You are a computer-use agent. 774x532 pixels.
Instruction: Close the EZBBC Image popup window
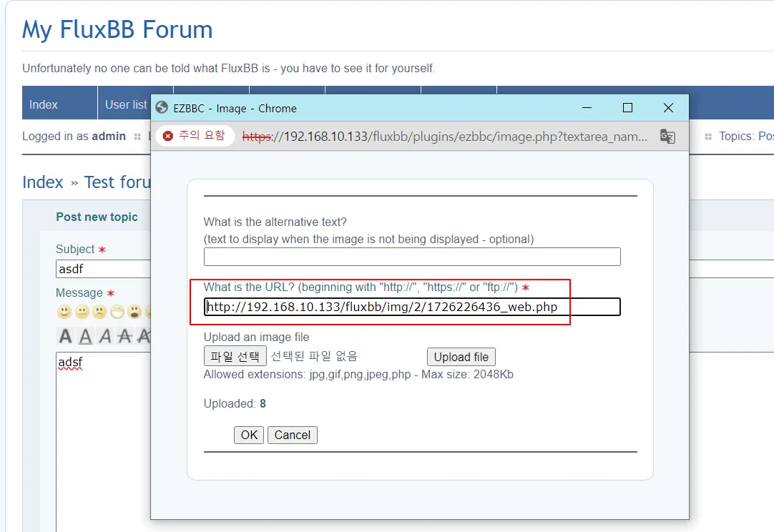coord(668,107)
